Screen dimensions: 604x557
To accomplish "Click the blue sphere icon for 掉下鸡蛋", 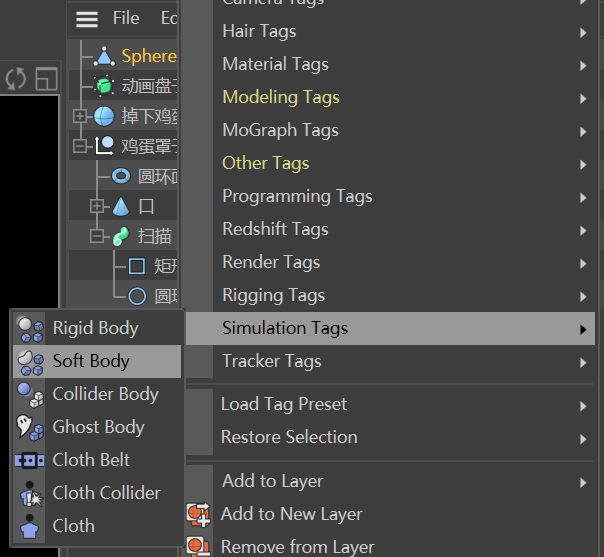I will tap(104, 116).
